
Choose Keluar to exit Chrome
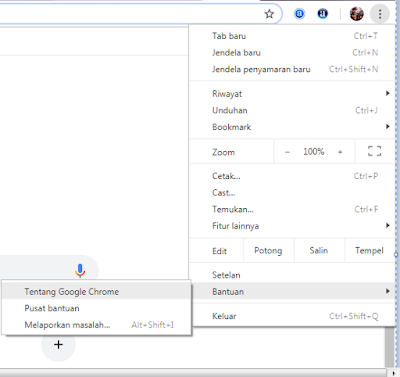(292, 316)
